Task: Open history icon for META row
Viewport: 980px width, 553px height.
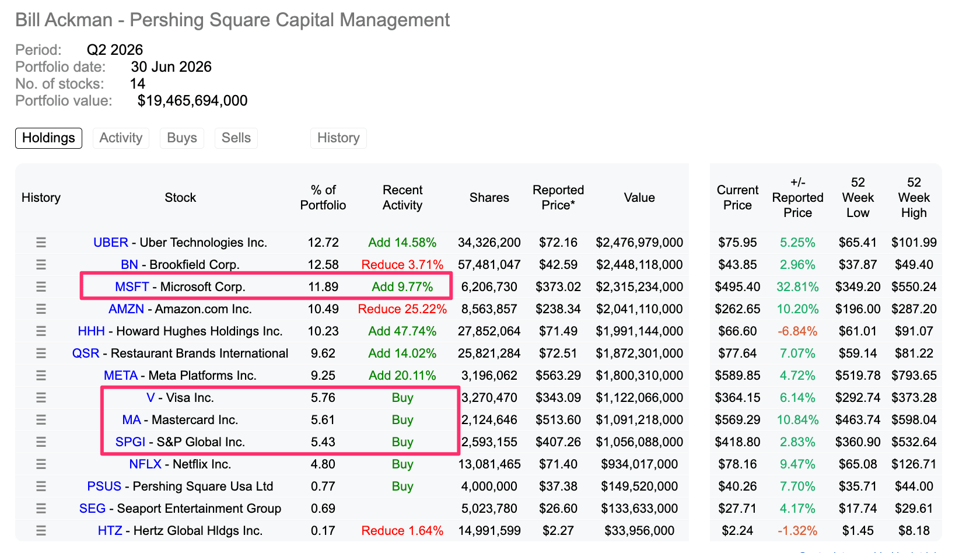Action: click(x=41, y=375)
